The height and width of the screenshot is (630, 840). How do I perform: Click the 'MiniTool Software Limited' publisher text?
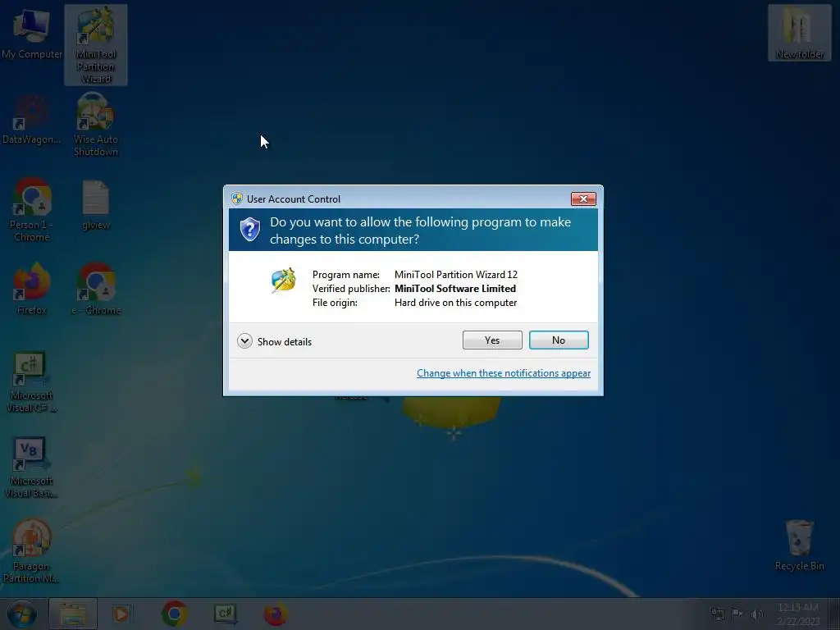[x=454, y=289]
